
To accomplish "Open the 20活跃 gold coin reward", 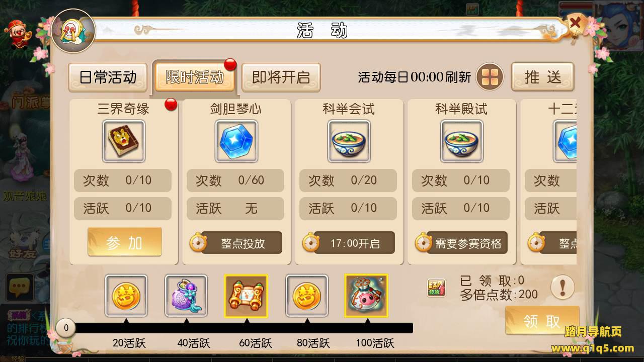I will click(126, 296).
